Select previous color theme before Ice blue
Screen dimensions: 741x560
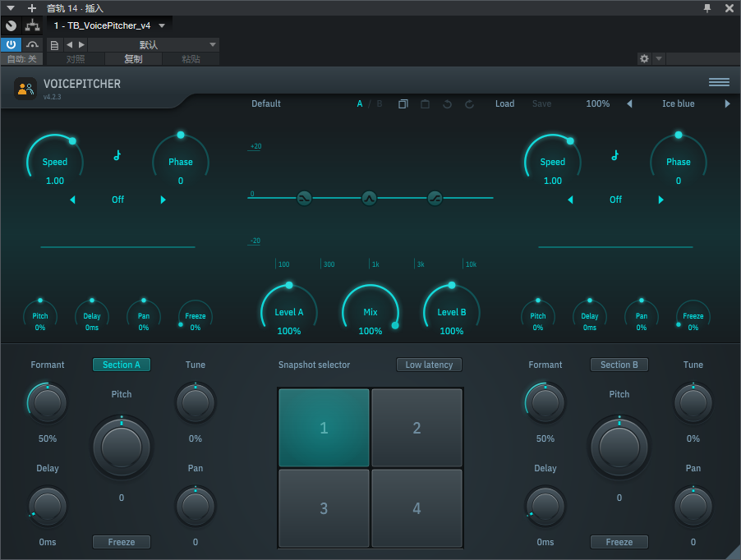tap(629, 104)
